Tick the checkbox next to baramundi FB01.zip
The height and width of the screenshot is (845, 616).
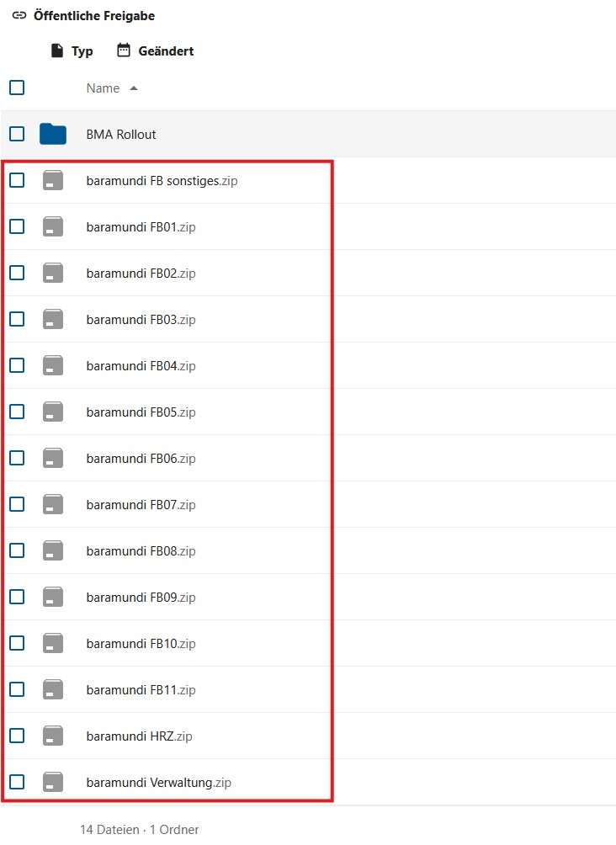click(x=17, y=226)
